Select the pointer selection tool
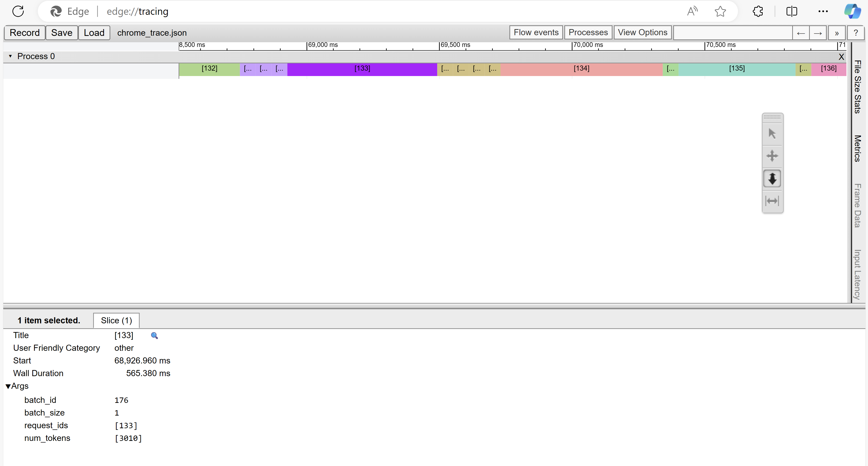This screenshot has height=466, width=868. 772,134
